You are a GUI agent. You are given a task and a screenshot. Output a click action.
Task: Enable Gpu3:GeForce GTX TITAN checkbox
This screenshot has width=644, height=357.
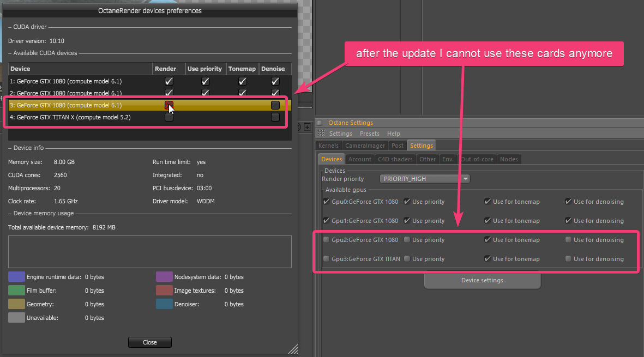pos(326,259)
